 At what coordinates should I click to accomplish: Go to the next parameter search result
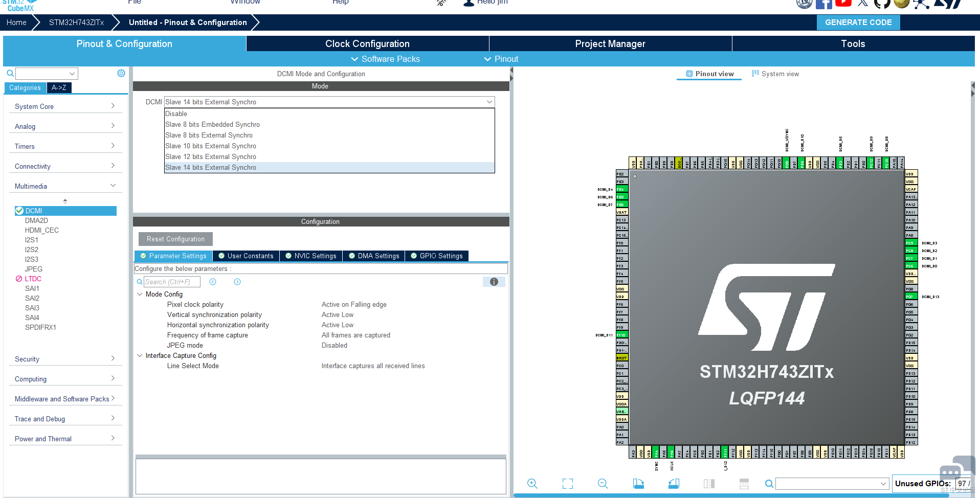pyautogui.click(x=237, y=282)
